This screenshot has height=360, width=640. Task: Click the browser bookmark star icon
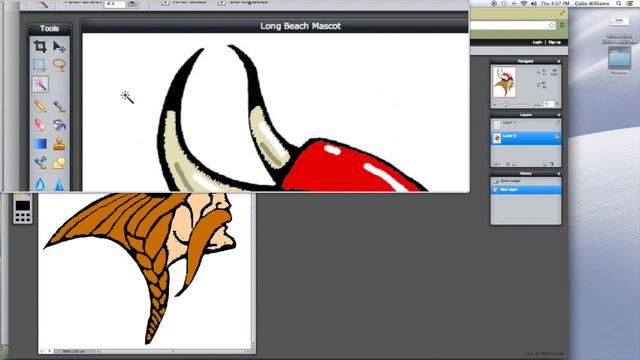(x=551, y=25)
